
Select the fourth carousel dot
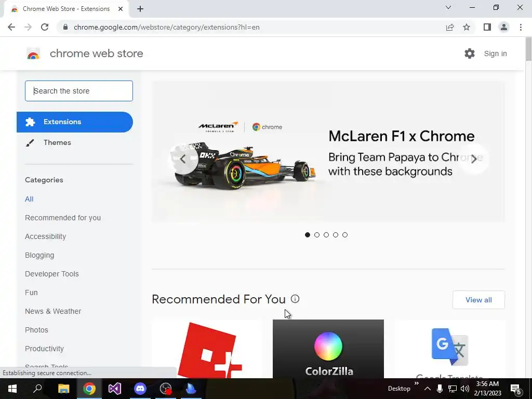pyautogui.click(x=336, y=235)
